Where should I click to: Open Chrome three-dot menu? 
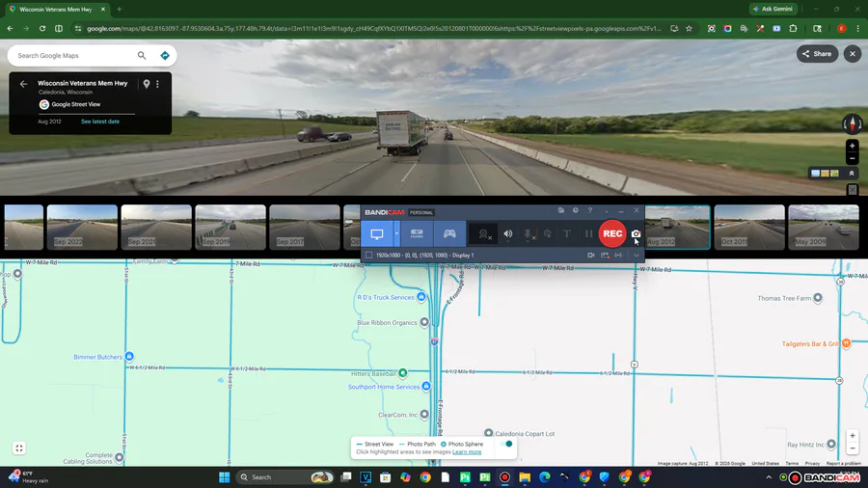[857, 28]
